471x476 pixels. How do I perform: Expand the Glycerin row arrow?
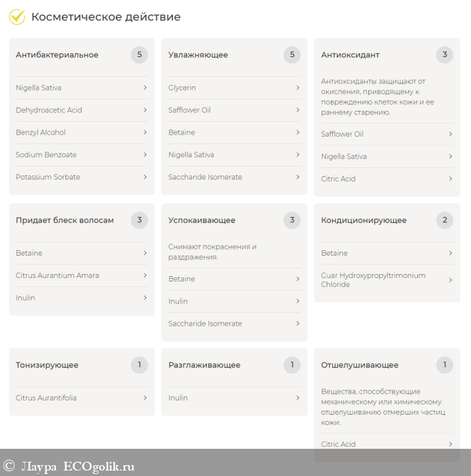[297, 88]
